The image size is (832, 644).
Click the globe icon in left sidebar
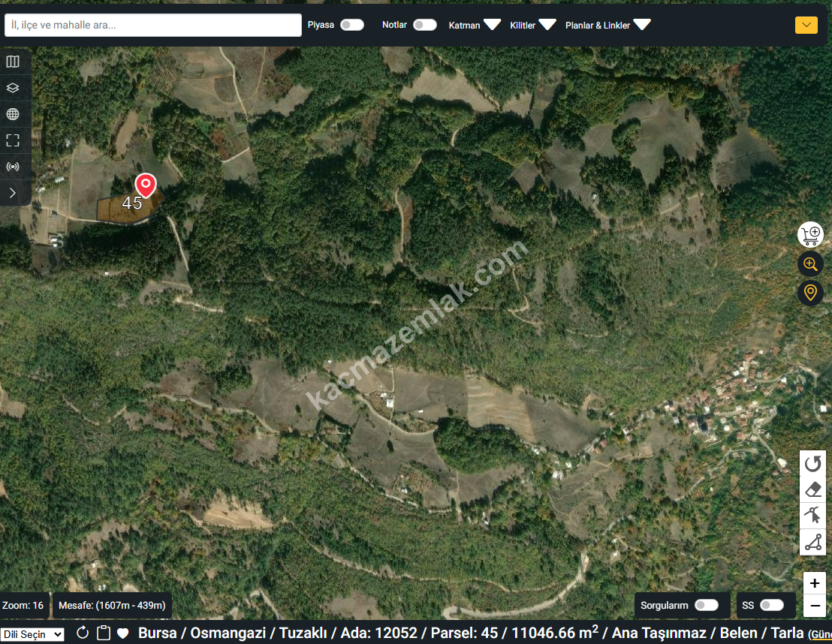click(13, 114)
